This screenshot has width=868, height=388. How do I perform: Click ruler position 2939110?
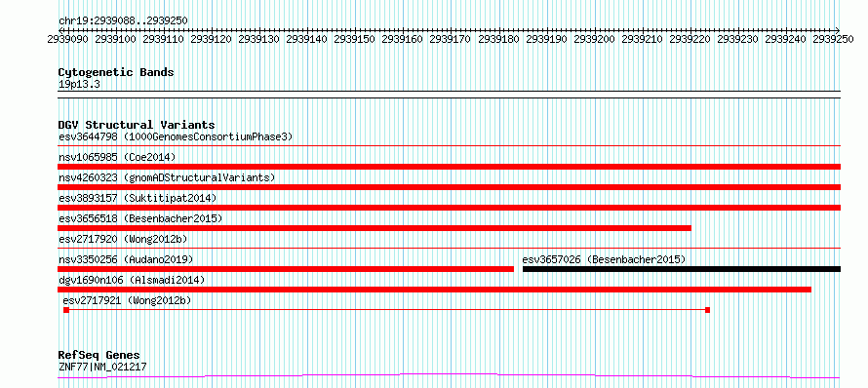coord(163,39)
